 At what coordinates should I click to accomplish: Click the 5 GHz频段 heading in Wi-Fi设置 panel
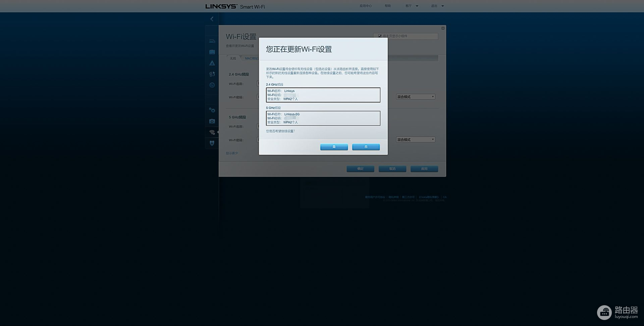pyautogui.click(x=237, y=117)
